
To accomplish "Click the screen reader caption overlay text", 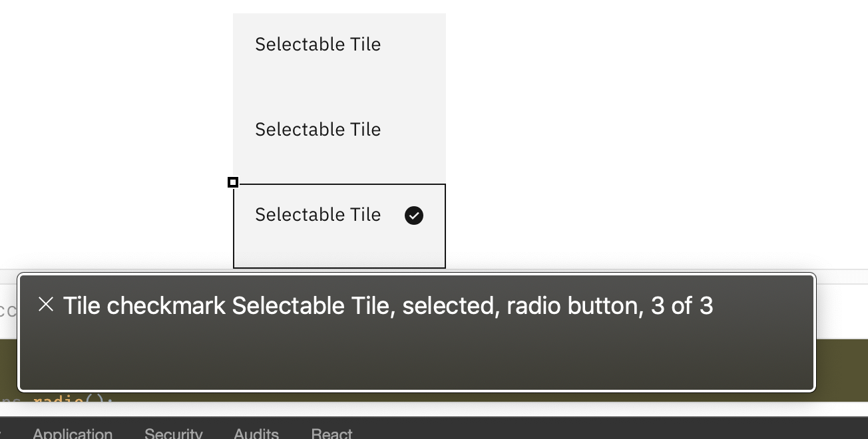I will (387, 305).
